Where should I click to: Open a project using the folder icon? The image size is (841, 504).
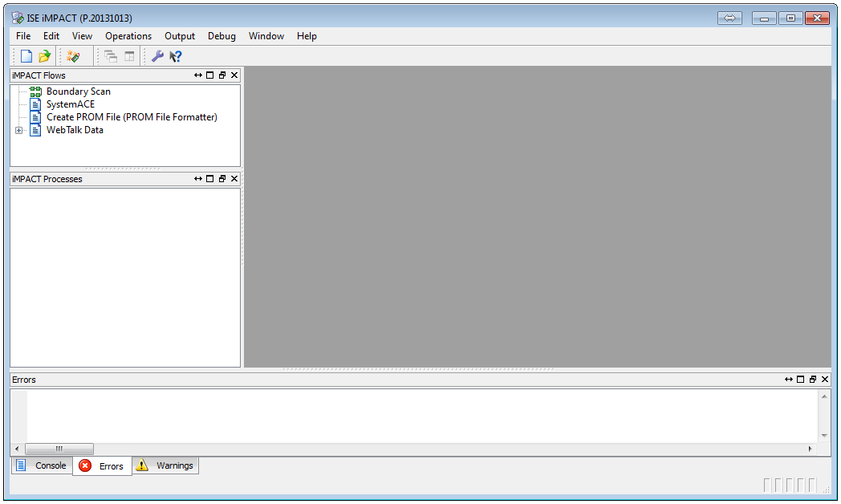coord(44,56)
